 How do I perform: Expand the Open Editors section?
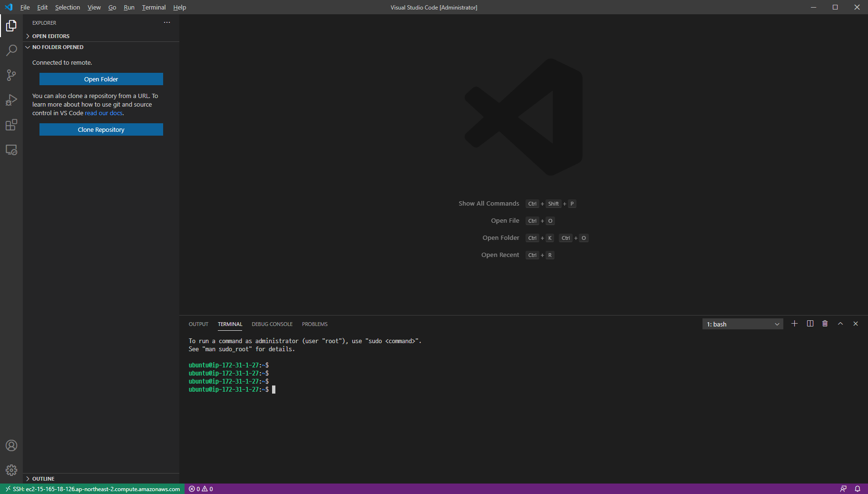(101, 36)
